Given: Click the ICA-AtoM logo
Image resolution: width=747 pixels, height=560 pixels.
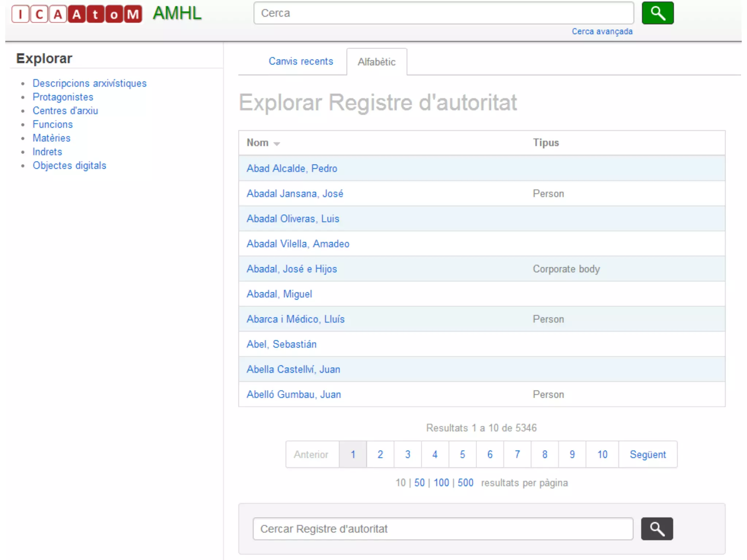Looking at the screenshot, I should tap(77, 14).
